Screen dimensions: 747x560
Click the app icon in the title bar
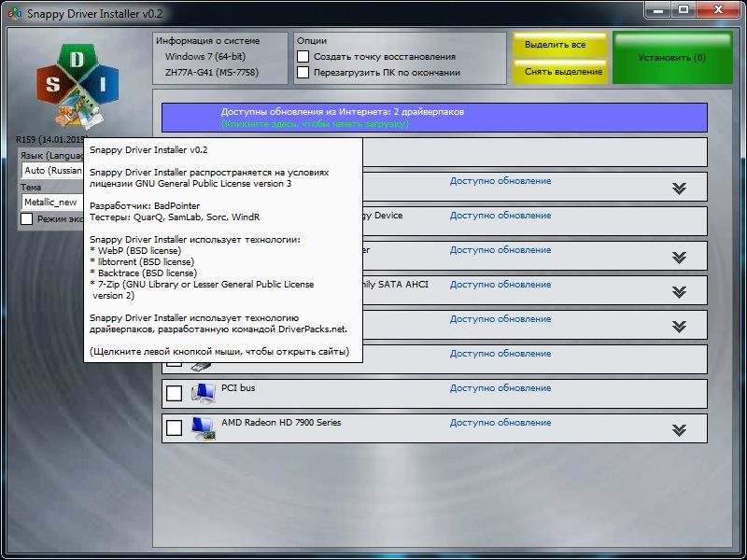click(x=15, y=13)
